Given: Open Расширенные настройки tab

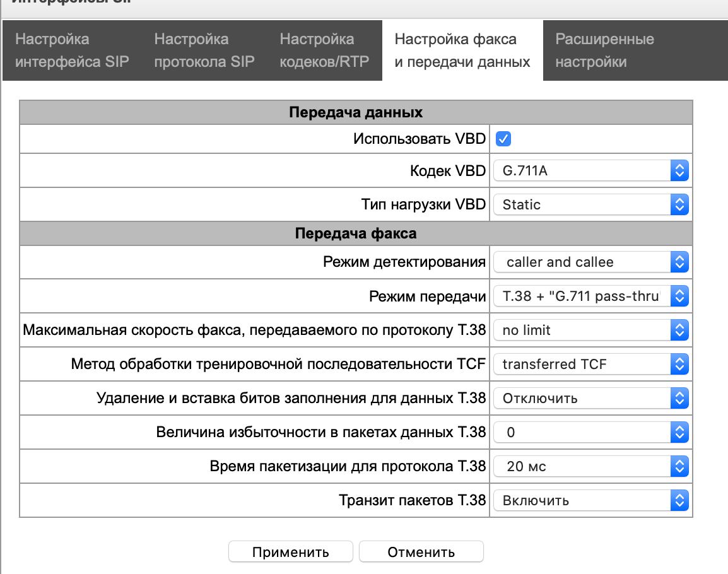Looking at the screenshot, I should click(x=604, y=50).
